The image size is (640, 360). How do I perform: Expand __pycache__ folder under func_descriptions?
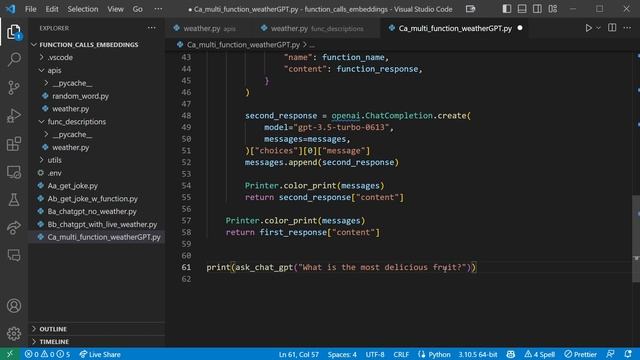[x=72, y=135]
